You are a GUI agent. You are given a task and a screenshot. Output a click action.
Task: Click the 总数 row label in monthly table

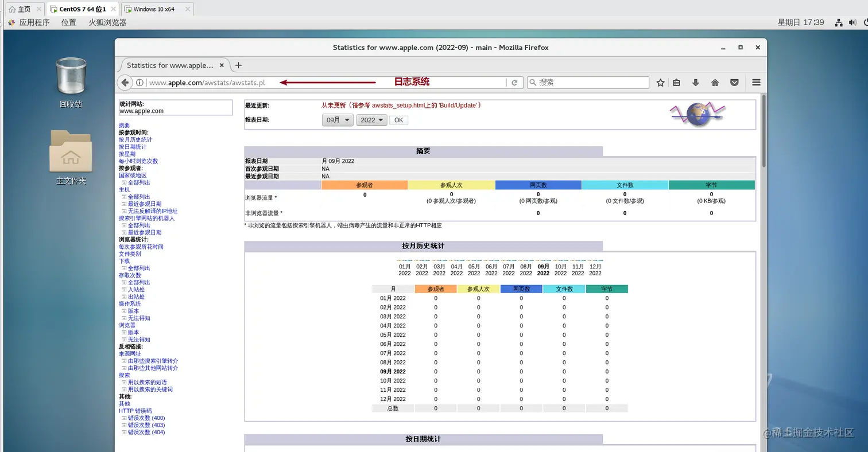tap(393, 408)
